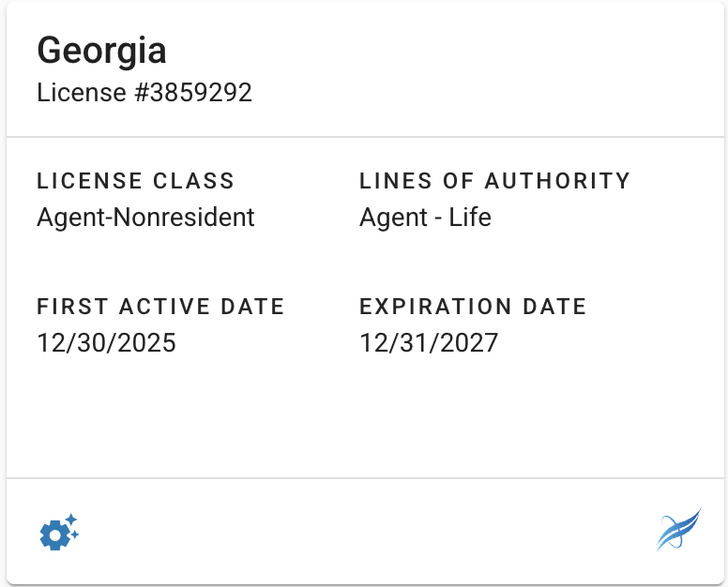Click the blue swoosh logo icon
Viewport: 728px width, 587px height.
tap(678, 530)
